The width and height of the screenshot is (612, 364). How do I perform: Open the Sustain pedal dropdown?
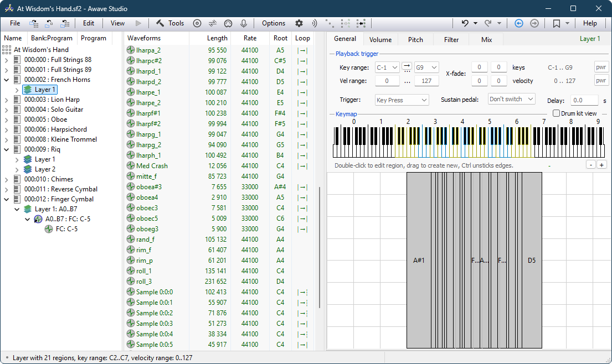coord(511,100)
